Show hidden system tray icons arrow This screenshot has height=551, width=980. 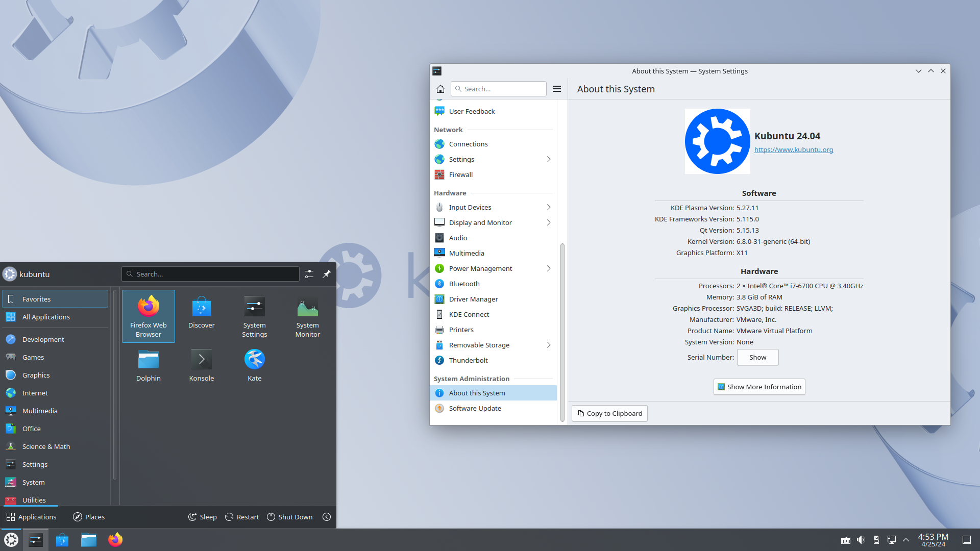coord(906,540)
